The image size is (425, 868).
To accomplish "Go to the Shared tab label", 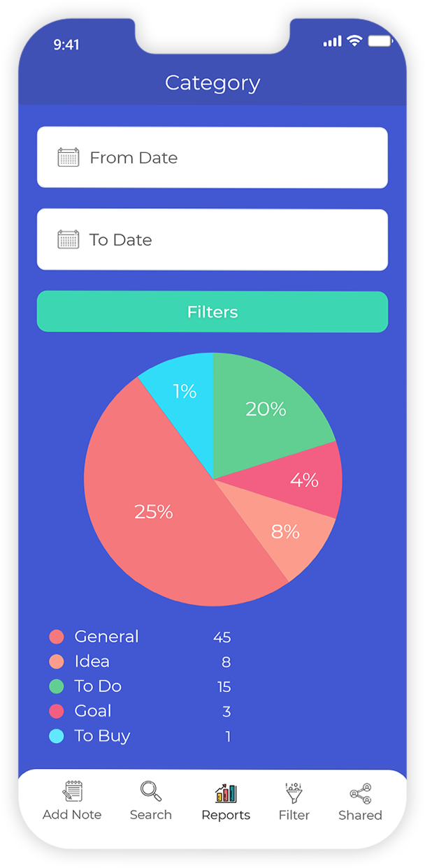I will tap(360, 815).
